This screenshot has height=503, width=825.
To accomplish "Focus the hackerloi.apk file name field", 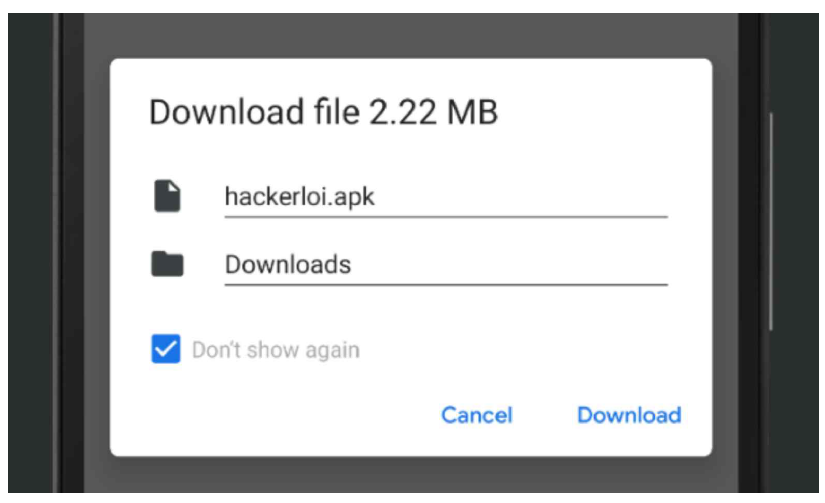I will click(300, 197).
